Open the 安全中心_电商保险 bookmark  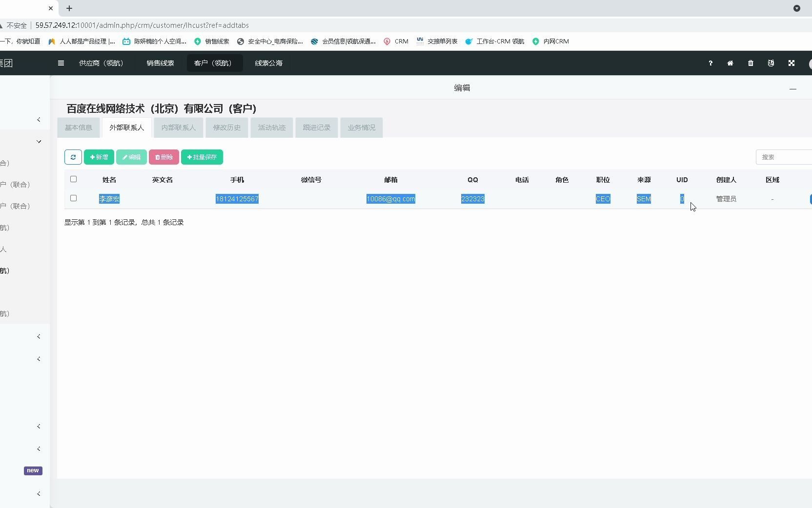[x=270, y=42]
